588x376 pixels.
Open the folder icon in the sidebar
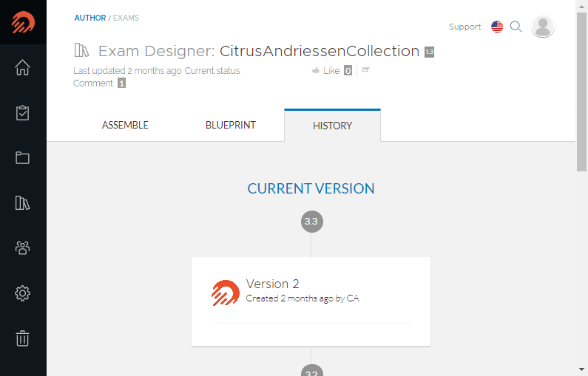pyautogui.click(x=22, y=157)
